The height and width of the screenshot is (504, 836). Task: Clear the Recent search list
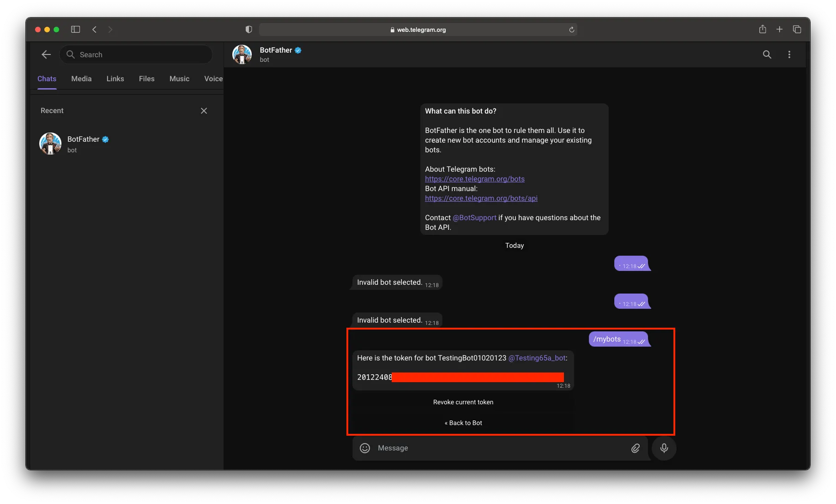(x=204, y=111)
